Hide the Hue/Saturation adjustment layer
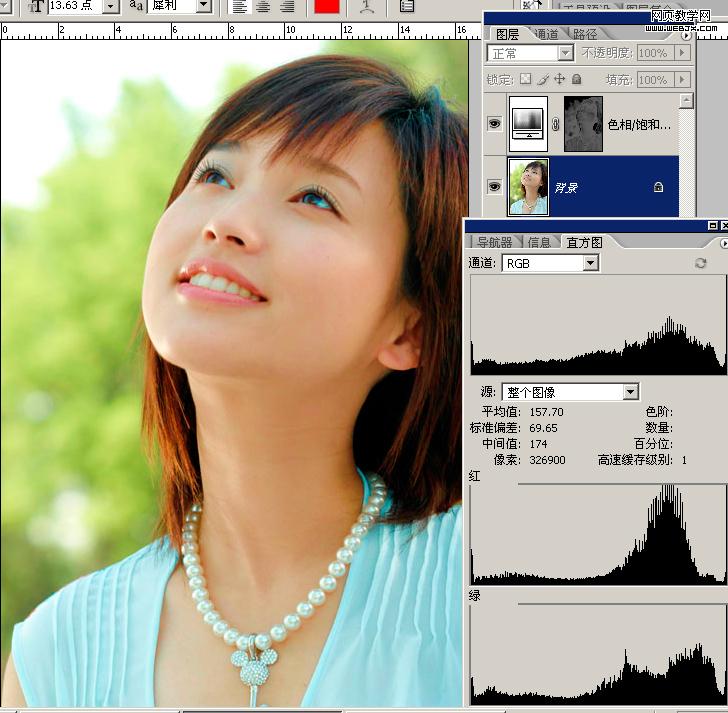The image size is (728, 713). coord(494,124)
